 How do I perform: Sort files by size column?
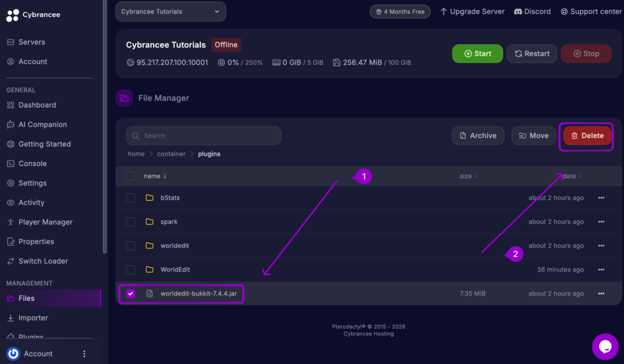click(469, 176)
